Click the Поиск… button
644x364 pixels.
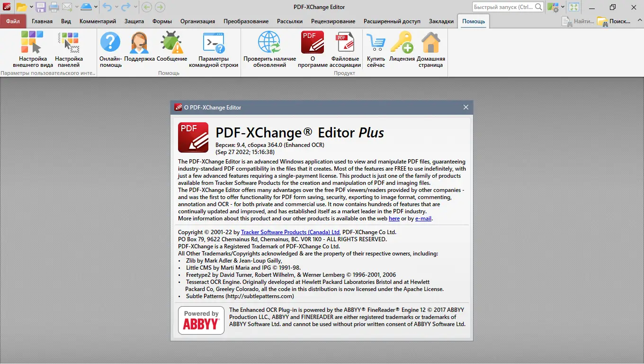click(x=614, y=21)
